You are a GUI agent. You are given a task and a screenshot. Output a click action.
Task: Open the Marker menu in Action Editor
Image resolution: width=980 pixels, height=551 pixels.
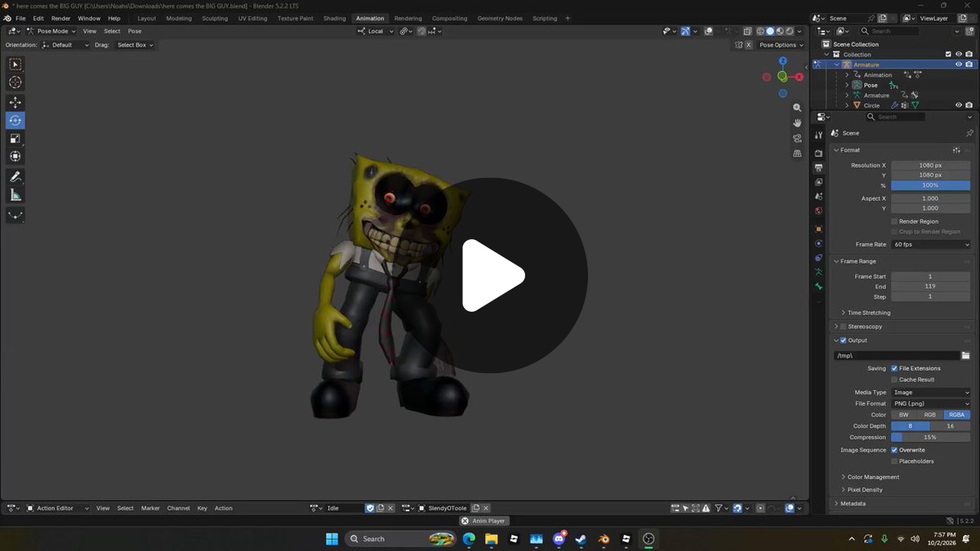150,508
